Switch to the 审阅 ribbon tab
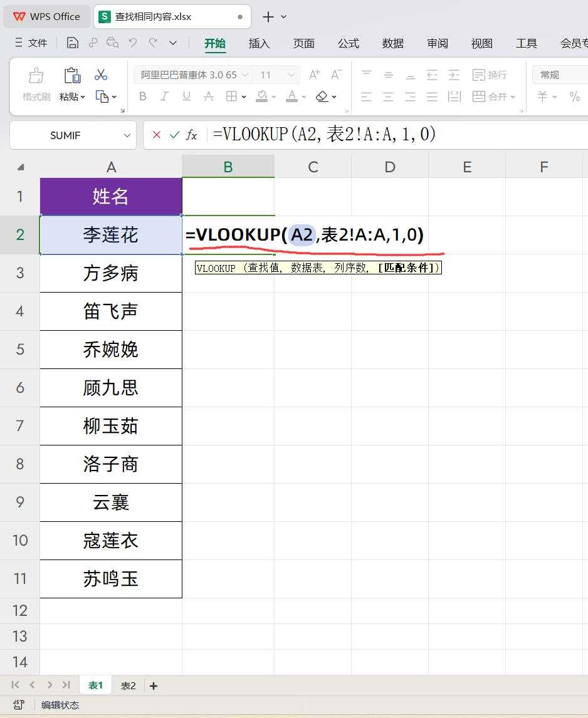The image size is (588, 718). click(x=437, y=43)
